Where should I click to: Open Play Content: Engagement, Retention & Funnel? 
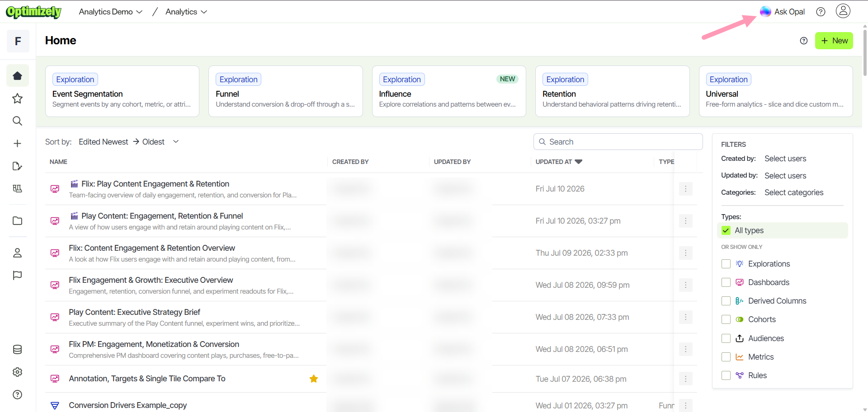tap(162, 216)
